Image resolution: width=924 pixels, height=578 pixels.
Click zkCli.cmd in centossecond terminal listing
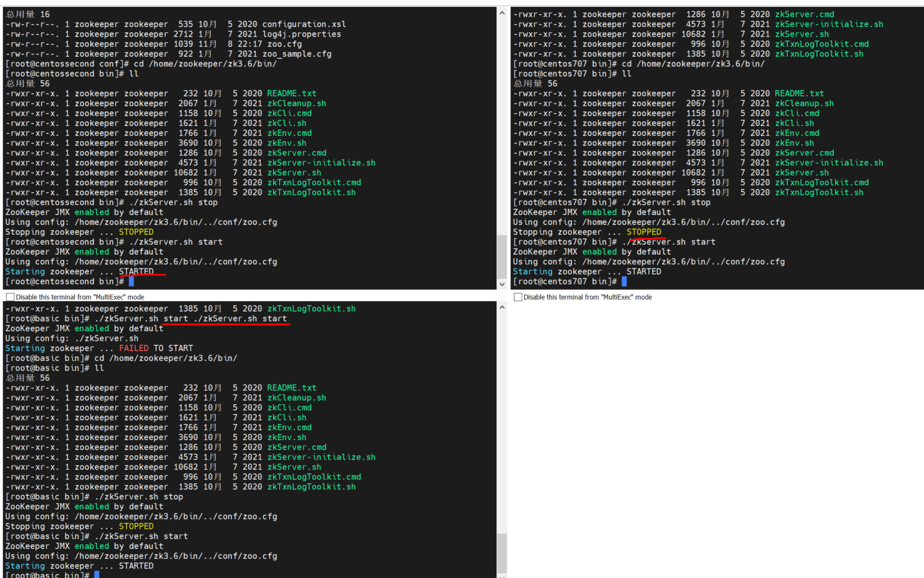click(289, 113)
